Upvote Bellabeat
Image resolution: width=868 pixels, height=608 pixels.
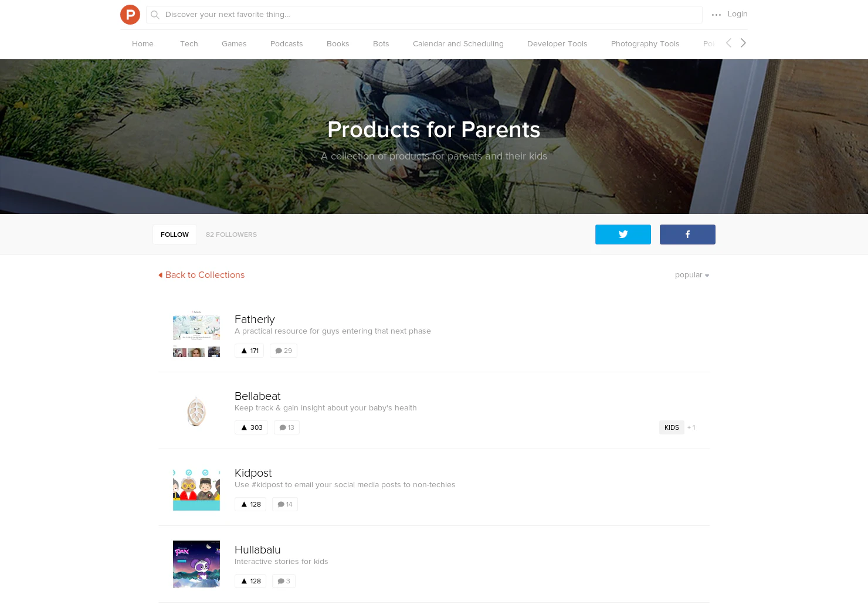pos(251,427)
